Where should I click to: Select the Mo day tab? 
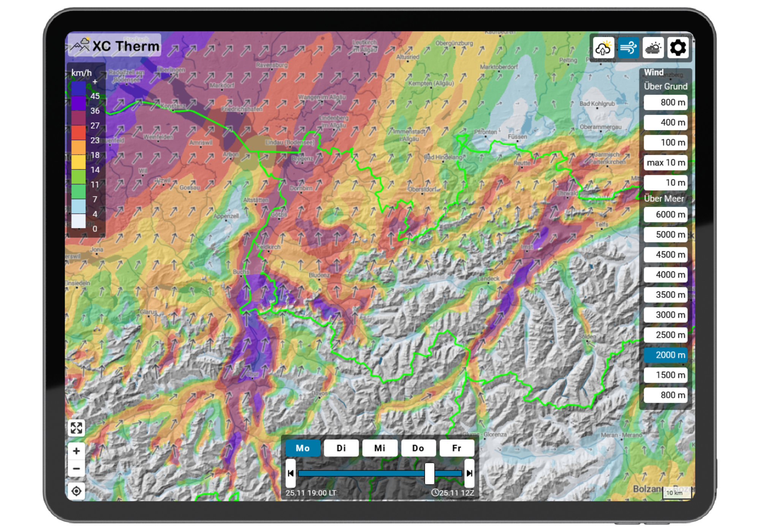tap(303, 448)
